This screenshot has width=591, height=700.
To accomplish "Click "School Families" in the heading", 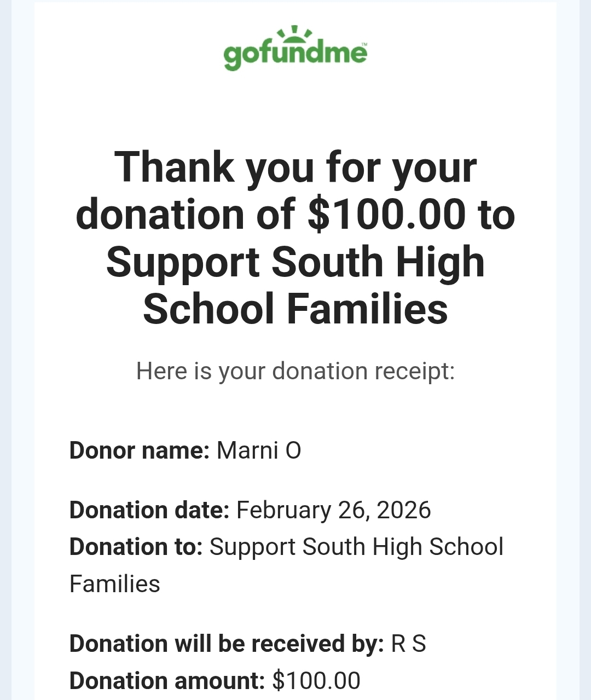I will pos(296,309).
